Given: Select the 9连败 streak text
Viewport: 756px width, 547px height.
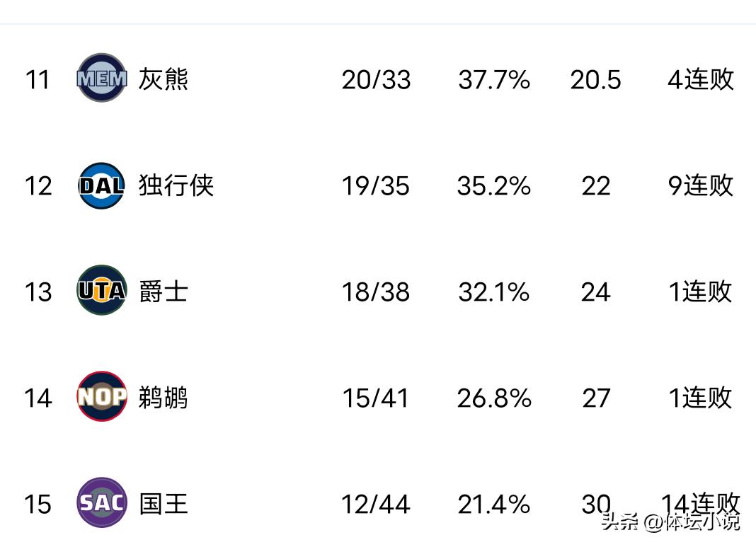Looking at the screenshot, I should 701,185.
